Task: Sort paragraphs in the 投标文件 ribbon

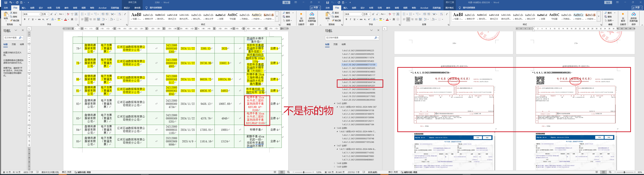Action: [442, 14]
